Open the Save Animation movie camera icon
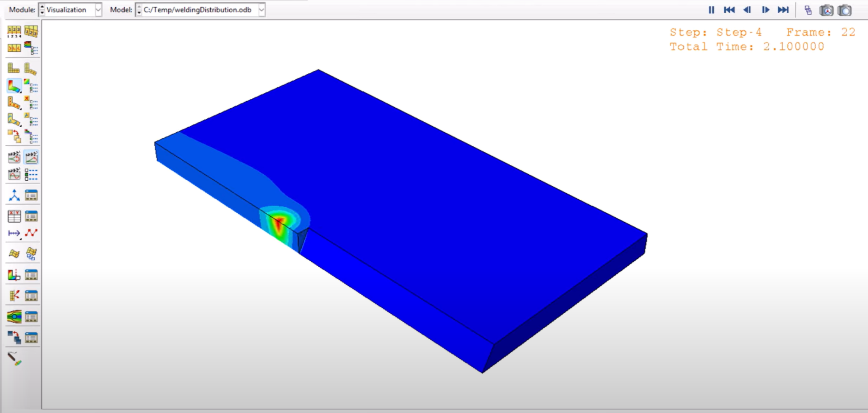Image resolution: width=868 pixels, height=413 pixels. pos(826,10)
